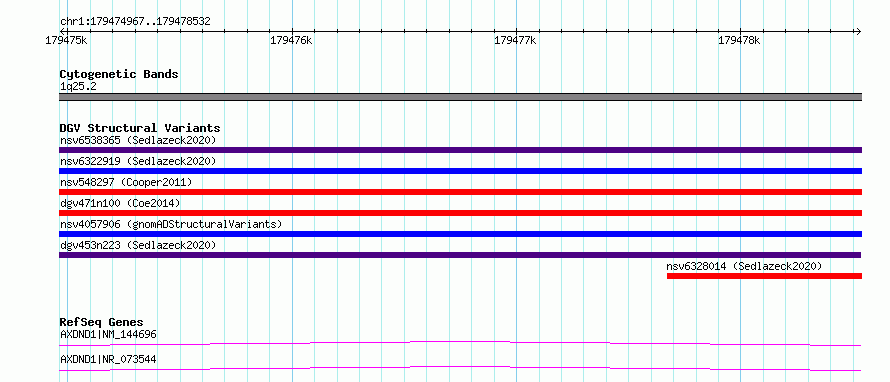
Task: Select the magenta AXDND1 NM_144696 transcript line
Action: 460,343
